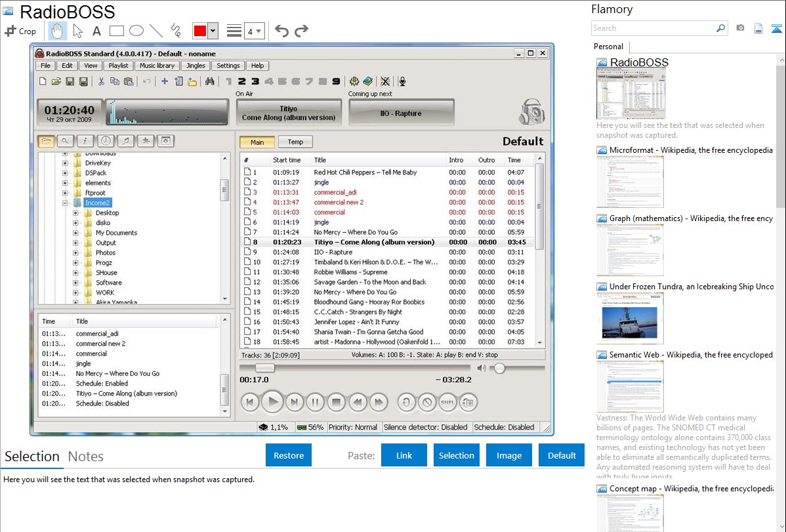786x532 pixels.
Task: Redo the last annotation
Action: pos(301,31)
